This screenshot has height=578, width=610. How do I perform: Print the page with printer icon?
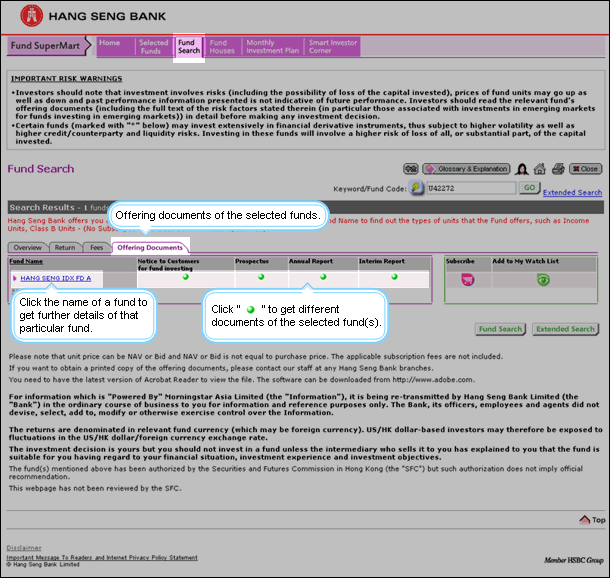pyautogui.click(x=558, y=169)
